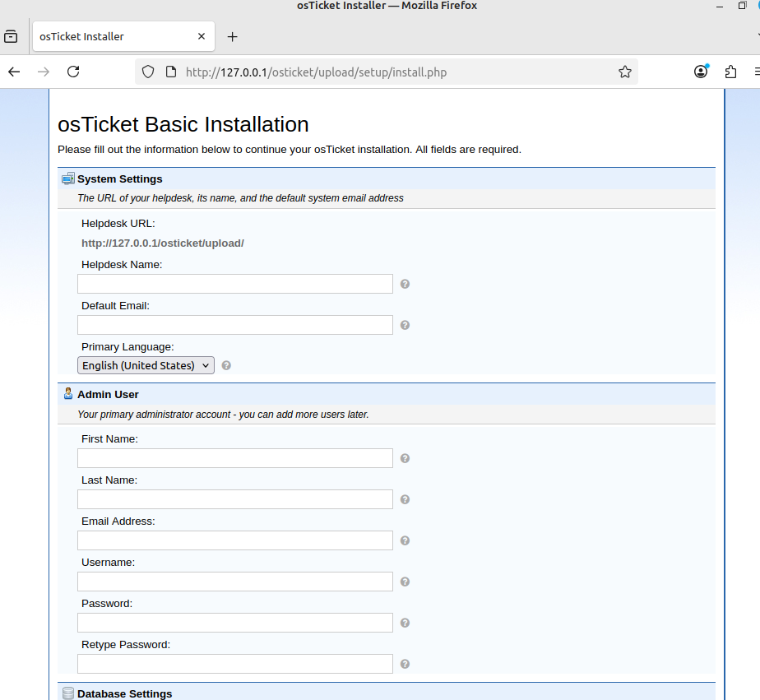Focus the Last Name input field
This screenshot has height=700, width=760.
click(235, 500)
